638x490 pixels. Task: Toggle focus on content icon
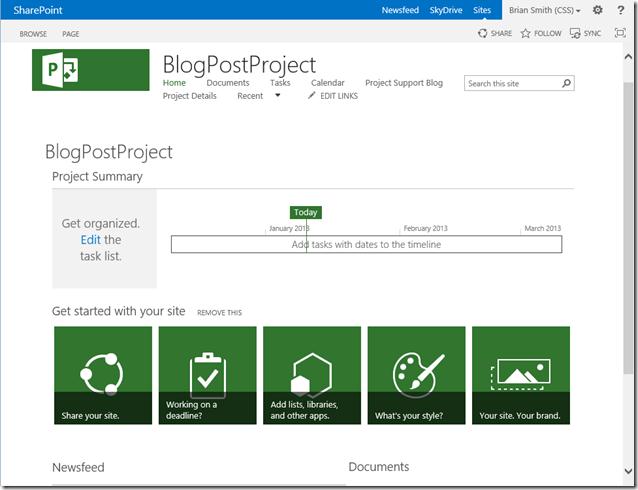point(620,33)
